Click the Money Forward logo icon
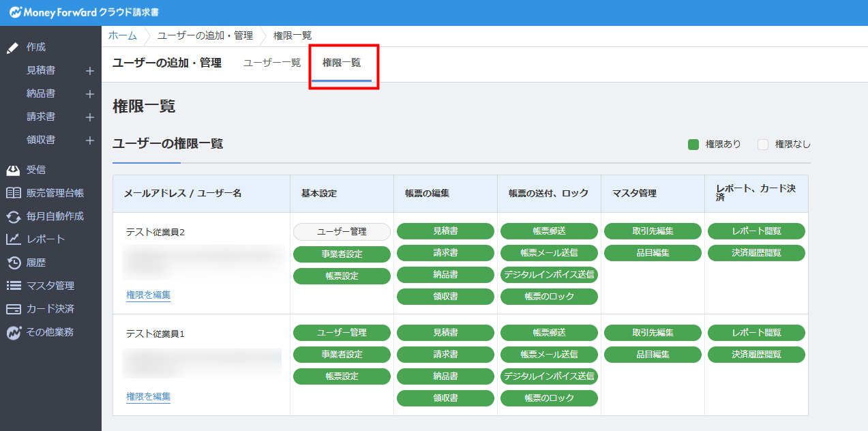The height and width of the screenshot is (431, 868). [14, 13]
